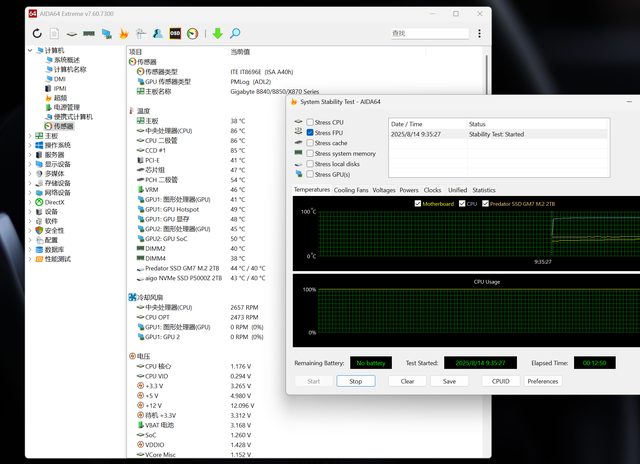This screenshot has width=640, height=464.
Task: Enable the Stress cache checkbox
Action: click(x=310, y=143)
